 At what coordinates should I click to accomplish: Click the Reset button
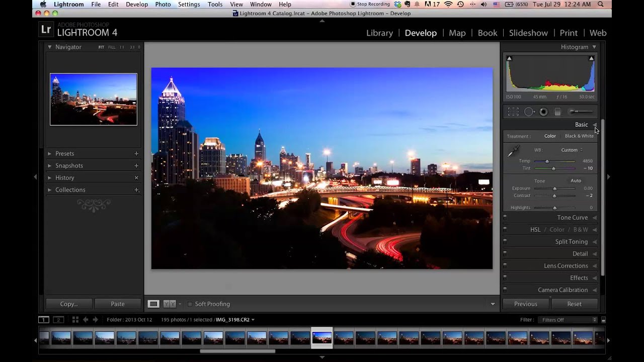[x=575, y=304]
